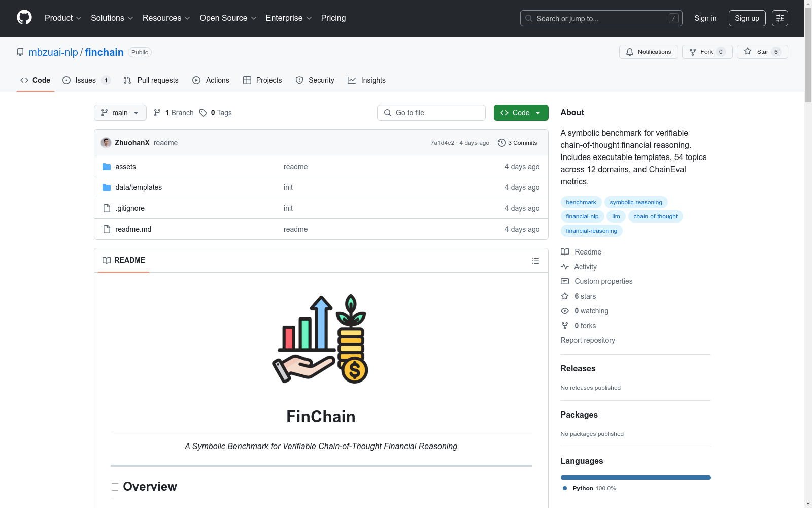Viewport: 812px width, 508px height.
Task: Click the Activity pulse icon
Action: [565, 267]
